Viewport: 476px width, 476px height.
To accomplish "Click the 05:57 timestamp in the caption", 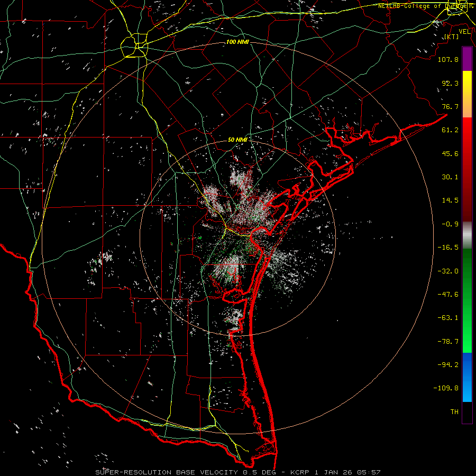I will [x=369, y=472].
